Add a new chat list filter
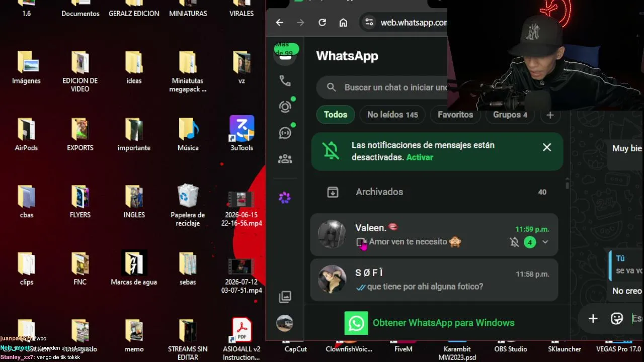This screenshot has width=644, height=362. (550, 115)
